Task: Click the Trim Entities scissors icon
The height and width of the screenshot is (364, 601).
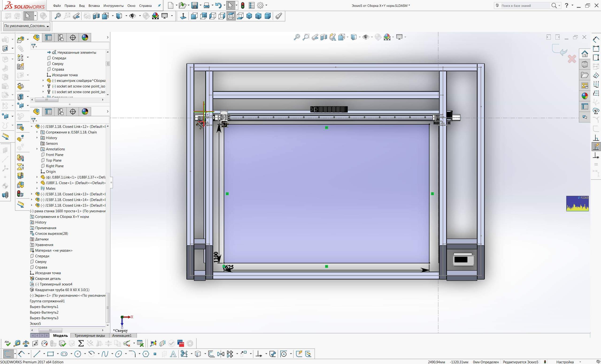Action: tap(184, 354)
